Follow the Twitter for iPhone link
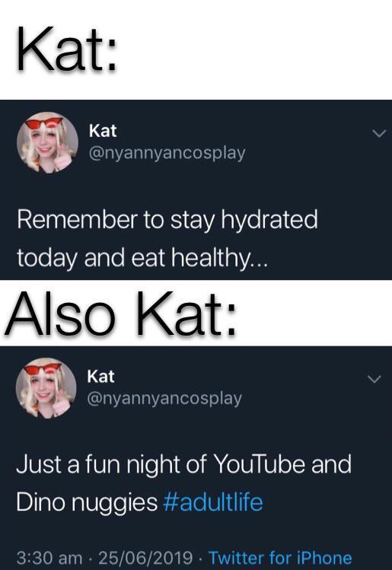 [280, 558]
